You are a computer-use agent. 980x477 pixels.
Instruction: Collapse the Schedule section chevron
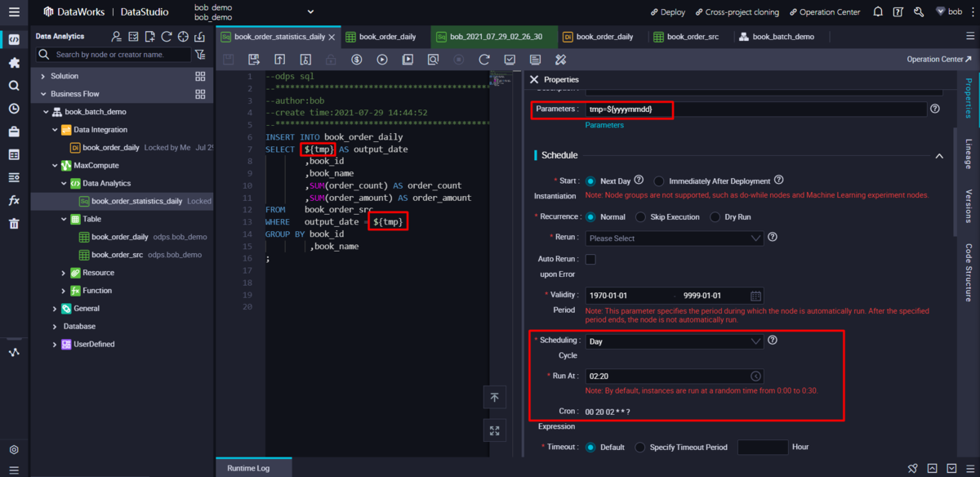[x=939, y=155]
